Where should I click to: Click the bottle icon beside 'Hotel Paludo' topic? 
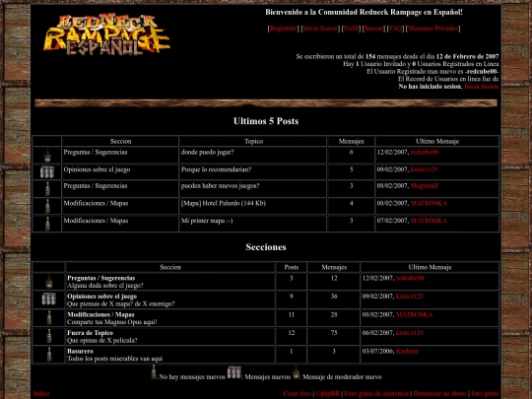pyautogui.click(x=47, y=206)
